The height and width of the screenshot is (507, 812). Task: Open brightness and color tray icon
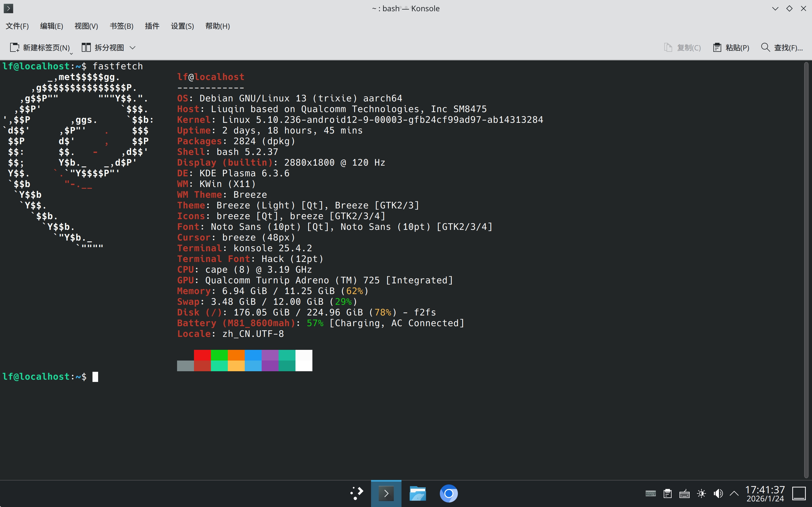(701, 493)
